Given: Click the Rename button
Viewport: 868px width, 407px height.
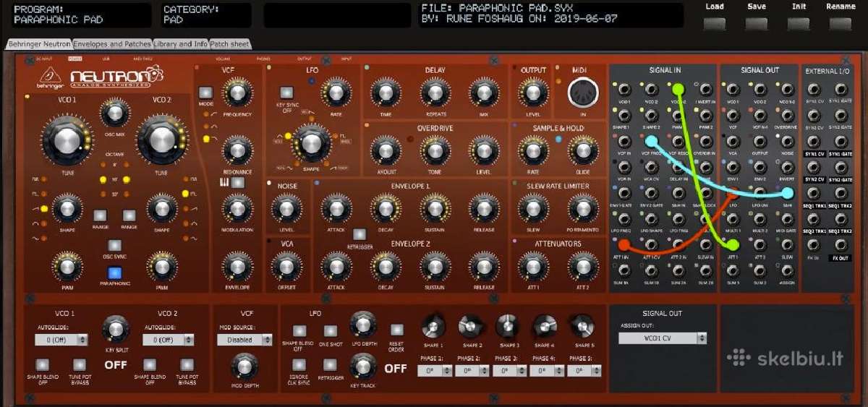Looking at the screenshot, I should coord(841,23).
